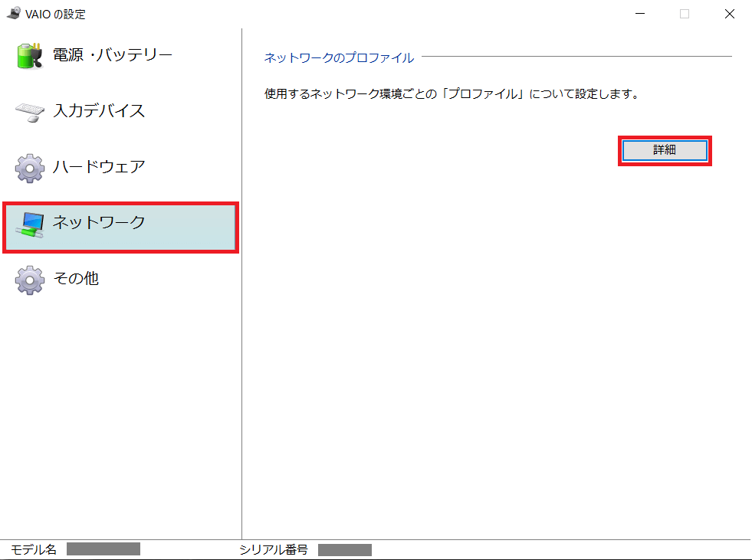Click the keyboard icon for 入力デバイス
The height and width of the screenshot is (560, 752).
(30, 112)
